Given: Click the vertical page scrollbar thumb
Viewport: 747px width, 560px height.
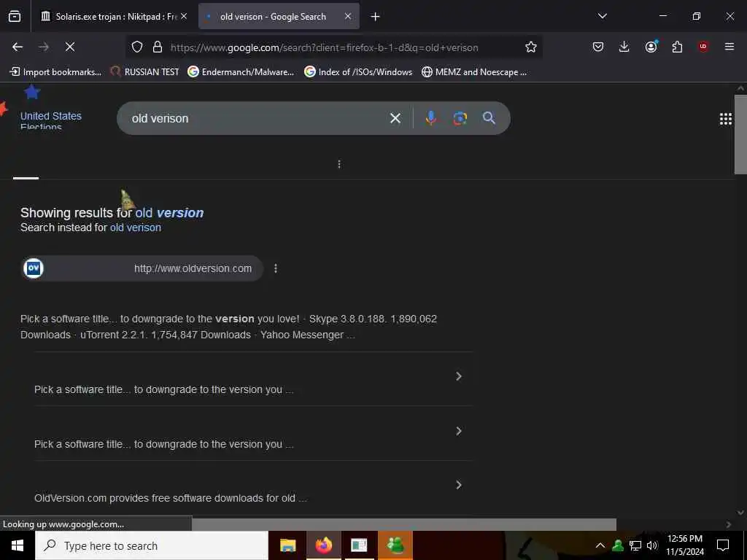Looking at the screenshot, I should point(740,135).
